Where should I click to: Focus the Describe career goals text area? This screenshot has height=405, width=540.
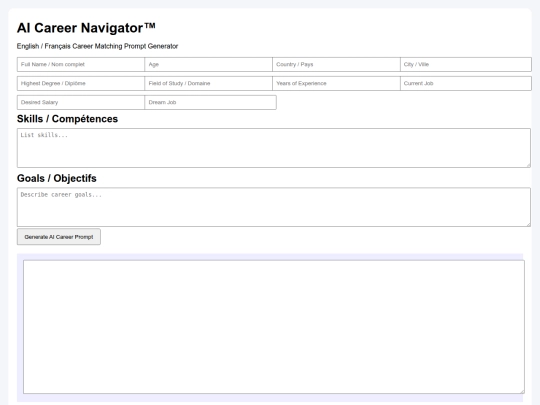[274, 207]
